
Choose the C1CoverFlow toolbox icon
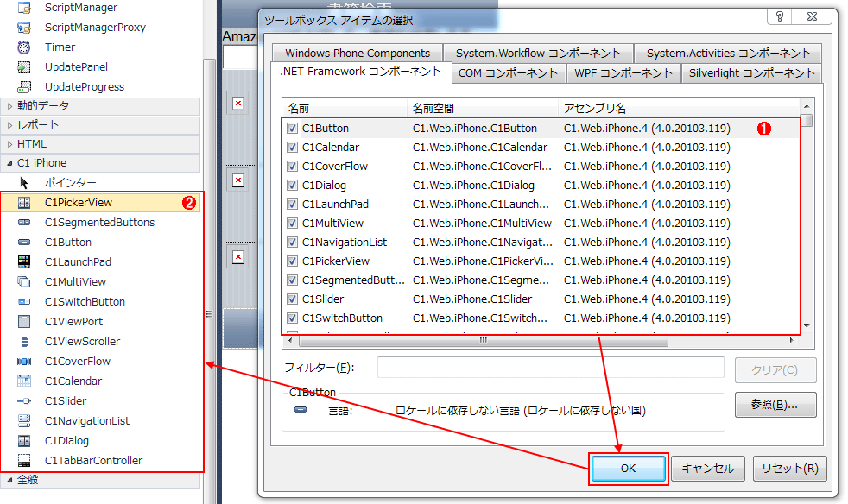[x=24, y=362]
